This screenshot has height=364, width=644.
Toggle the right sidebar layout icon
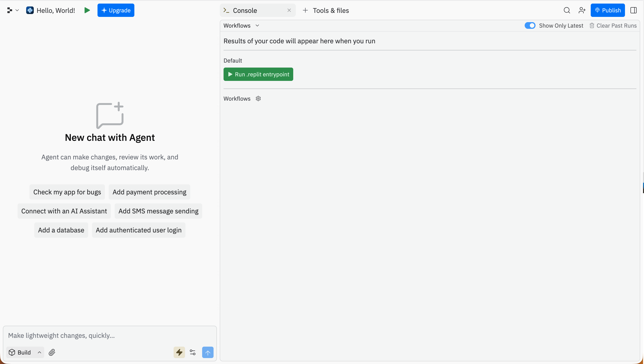(x=634, y=10)
